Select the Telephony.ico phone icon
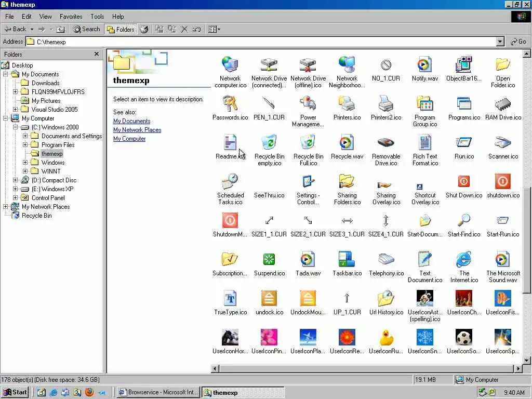The width and height of the screenshot is (532, 399). tap(386, 259)
